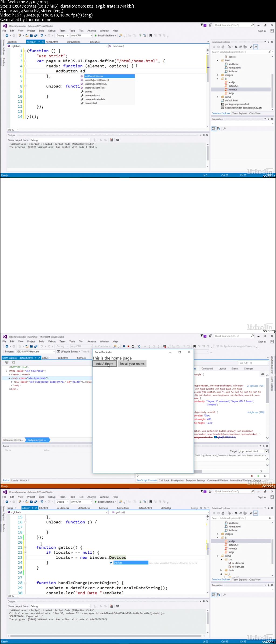
Task: Click the See all your rooms button
Action: (132, 364)
